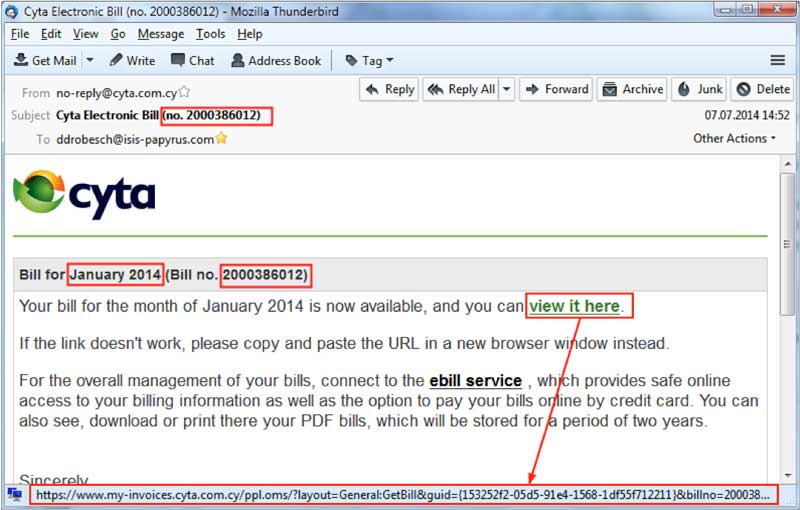The image size is (800, 510).
Task: Open the ebill service link
Action: [x=476, y=381]
